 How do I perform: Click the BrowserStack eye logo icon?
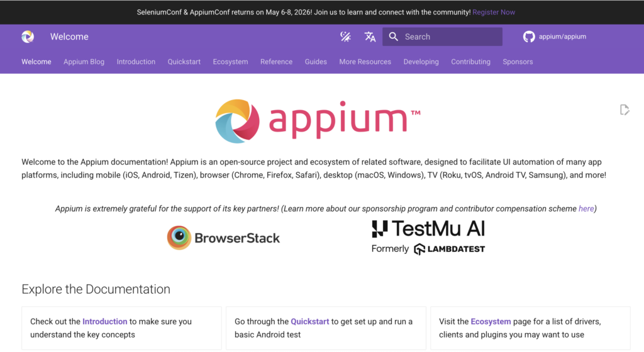pyautogui.click(x=179, y=237)
